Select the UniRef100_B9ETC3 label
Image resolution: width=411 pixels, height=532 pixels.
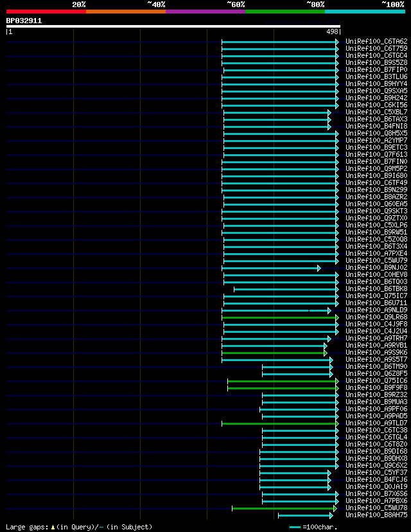click(376, 148)
